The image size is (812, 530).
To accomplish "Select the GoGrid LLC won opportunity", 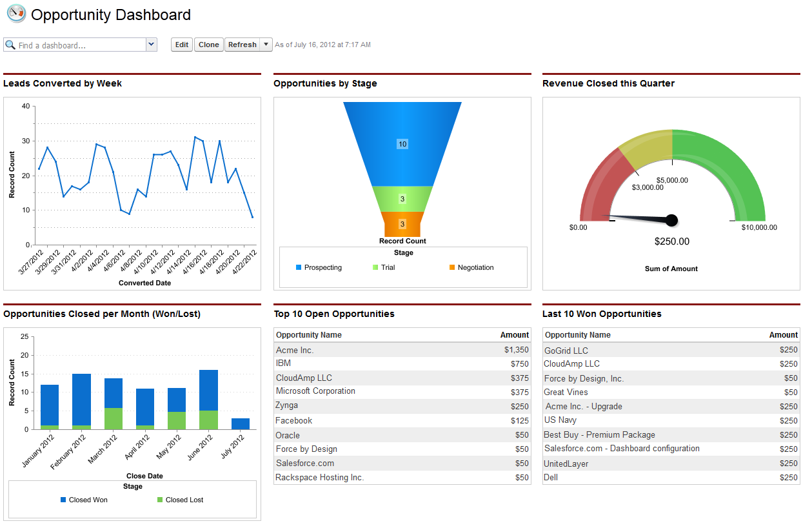I will (566, 350).
